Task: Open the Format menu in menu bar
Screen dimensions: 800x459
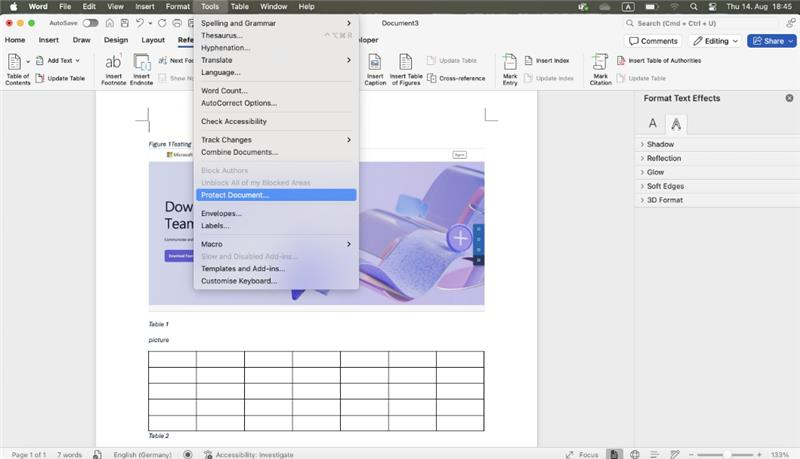Action: (x=178, y=7)
